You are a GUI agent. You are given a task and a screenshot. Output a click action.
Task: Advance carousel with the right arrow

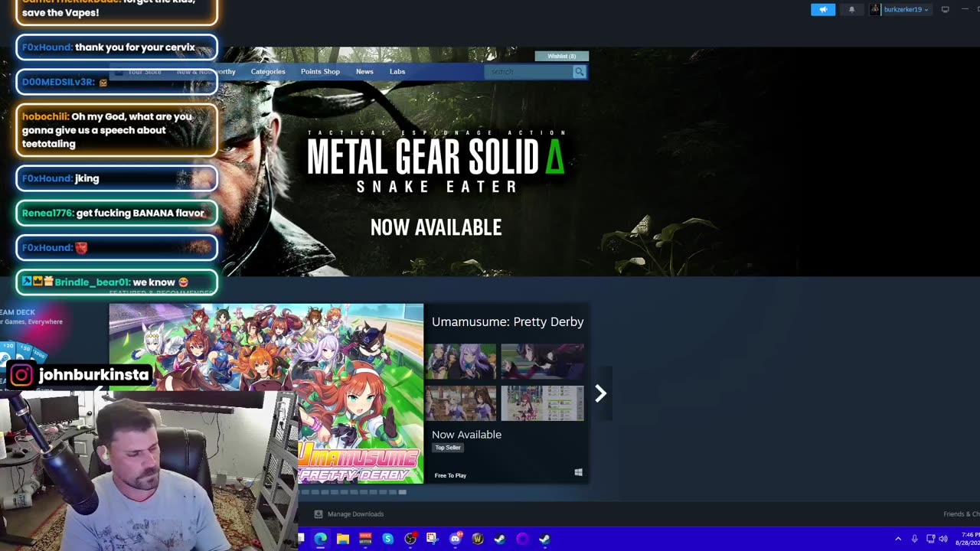601,393
